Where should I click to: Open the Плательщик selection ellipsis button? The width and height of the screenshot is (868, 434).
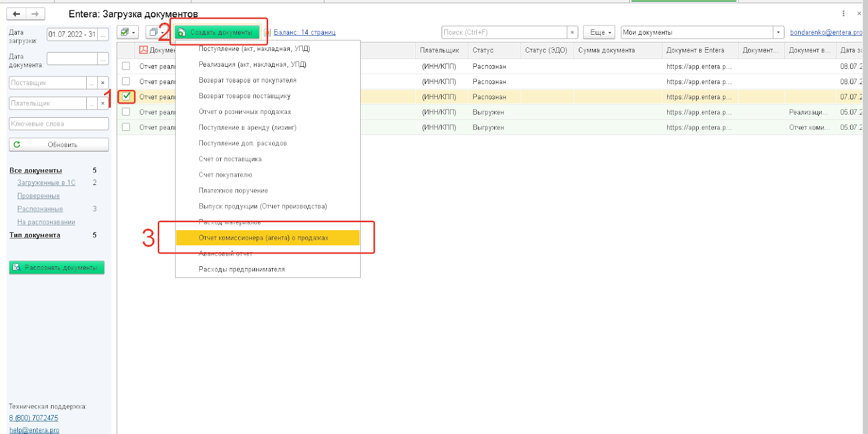pyautogui.click(x=92, y=103)
